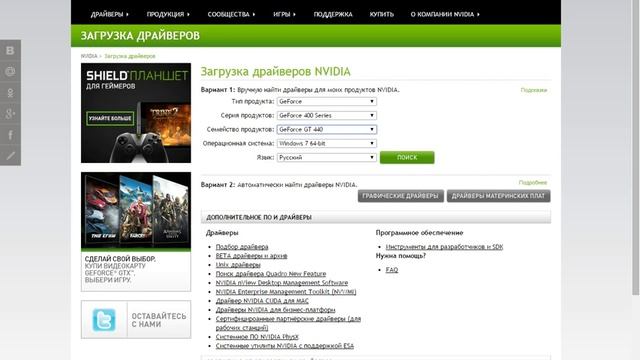
Task: Open Драйверы NVIDIA для бизнес-платформ link
Action: coord(276,309)
